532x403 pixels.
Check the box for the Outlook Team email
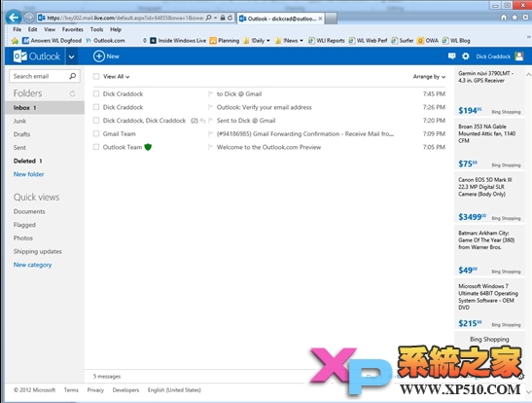tap(96, 147)
